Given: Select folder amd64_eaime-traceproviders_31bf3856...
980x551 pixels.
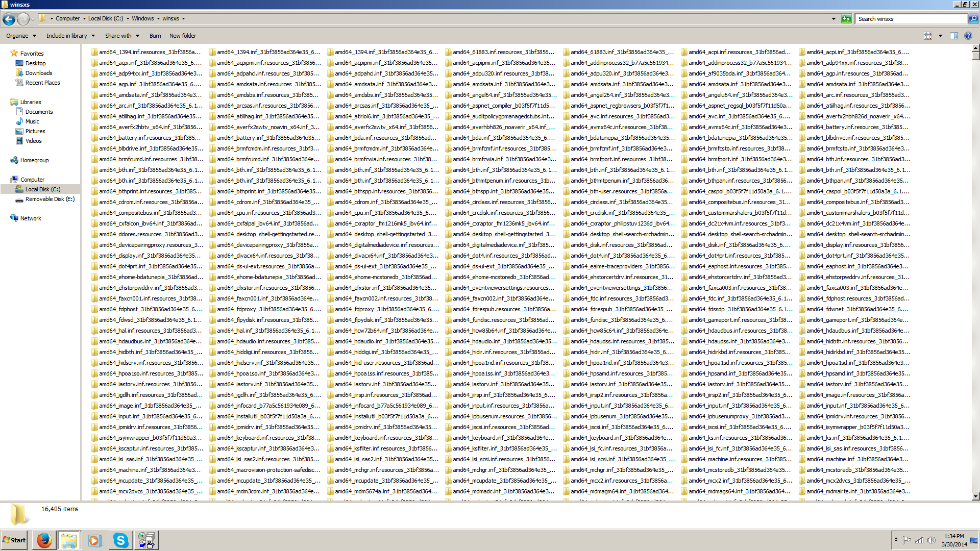Looking at the screenshot, I should (618, 266).
